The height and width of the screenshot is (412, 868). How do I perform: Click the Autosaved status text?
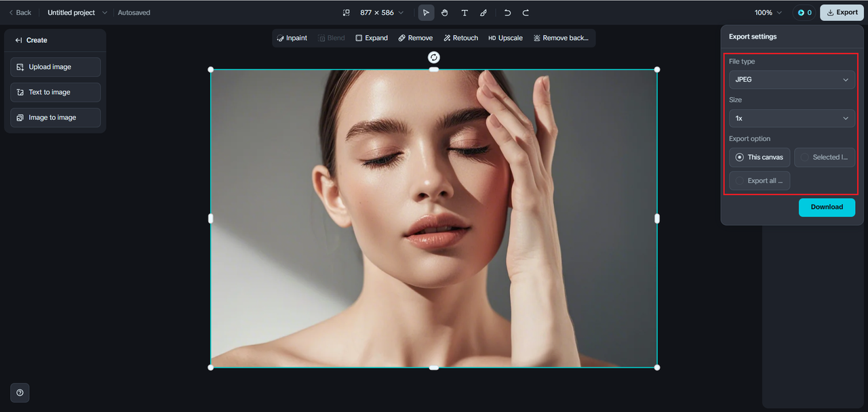click(x=134, y=12)
